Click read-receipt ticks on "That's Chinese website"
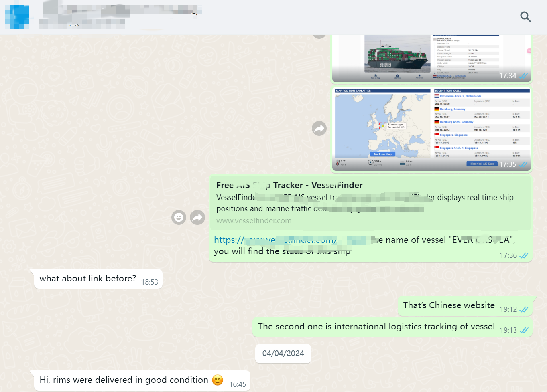 pyautogui.click(x=524, y=309)
